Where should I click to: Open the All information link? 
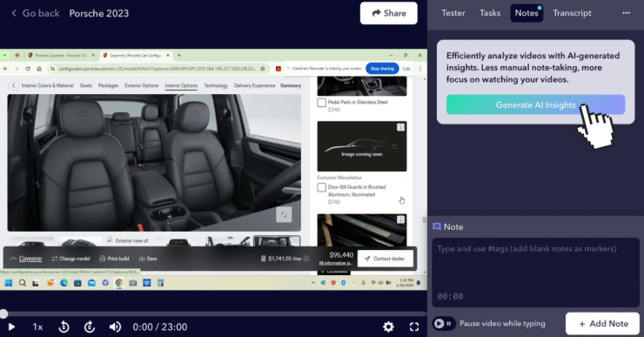tap(336, 263)
